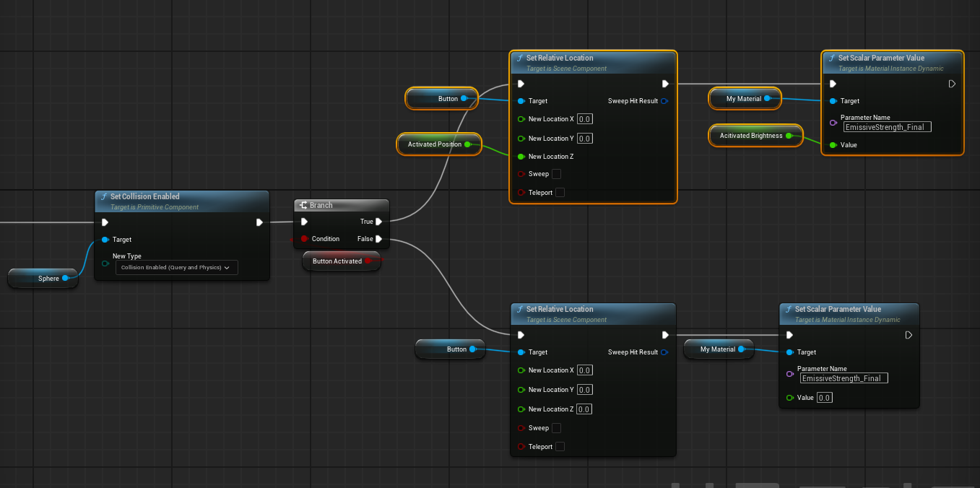The width and height of the screenshot is (980, 488).
Task: Click the EmissiveStrength_Final field on lower node
Action: (x=844, y=378)
